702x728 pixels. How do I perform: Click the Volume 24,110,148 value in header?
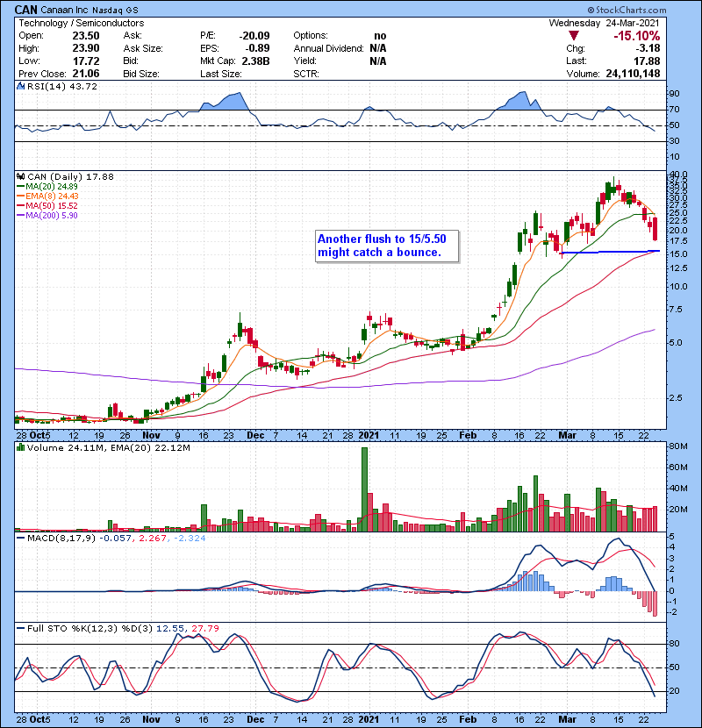(633, 74)
